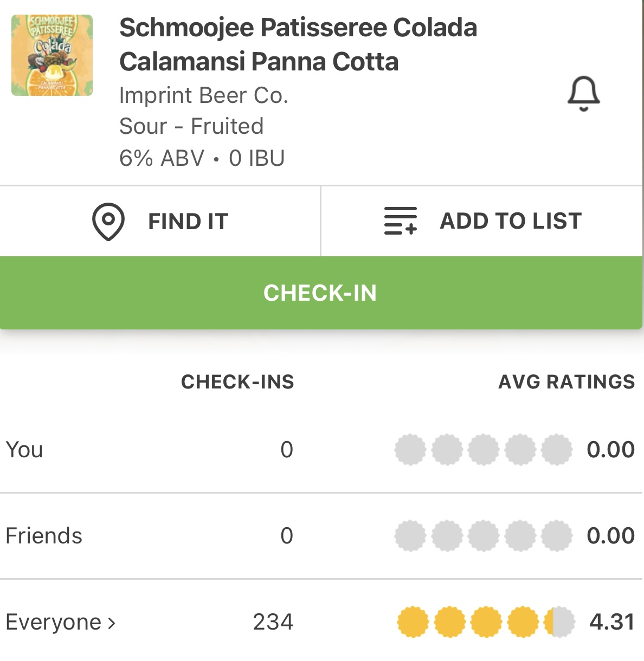The image size is (644, 661).
Task: Tap the ADD TO LIST label
Action: pos(511,221)
